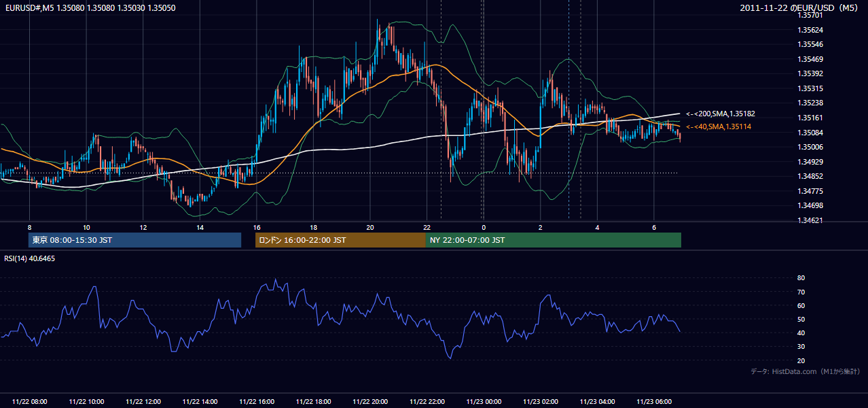Click price axis value 1.35469
This screenshot has height=408, width=868.
[x=811, y=59]
